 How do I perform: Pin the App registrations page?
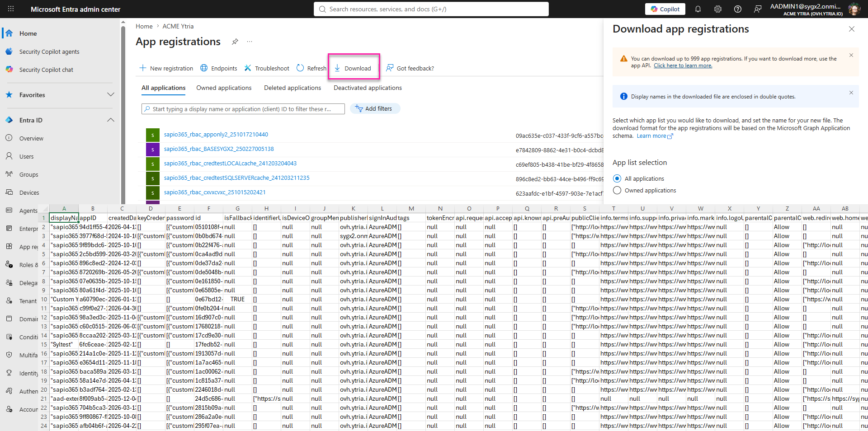coord(235,42)
